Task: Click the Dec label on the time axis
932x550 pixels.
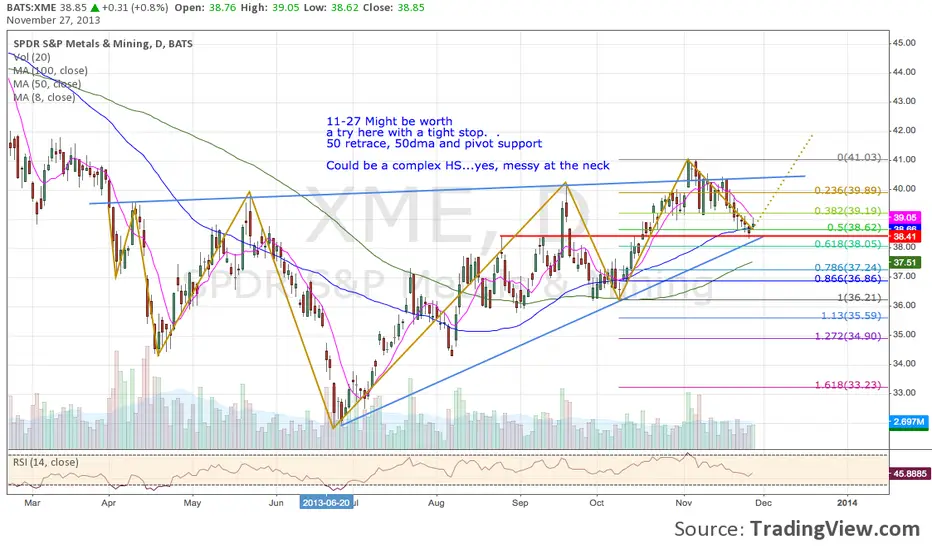Action: click(x=763, y=503)
